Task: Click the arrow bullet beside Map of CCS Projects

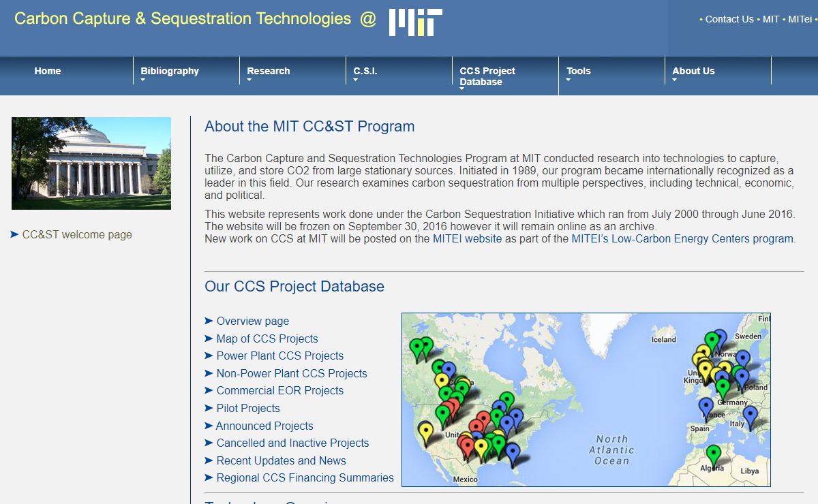Action: click(x=209, y=338)
